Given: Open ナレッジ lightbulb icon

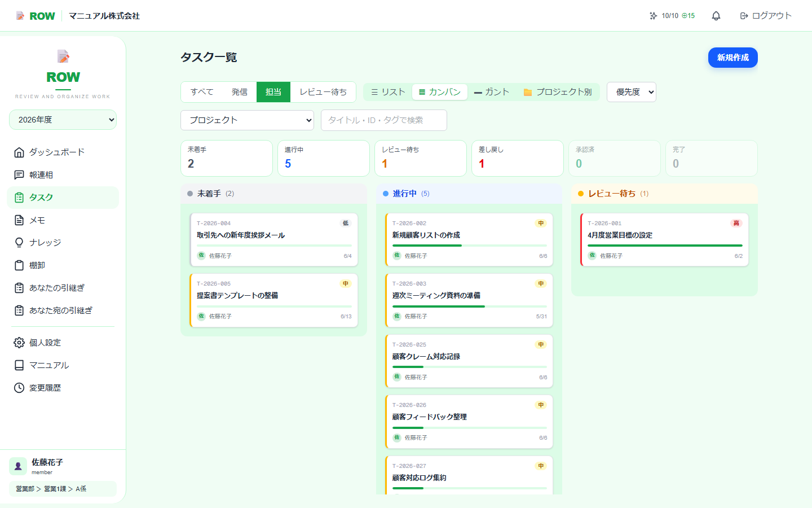Looking at the screenshot, I should tap(19, 243).
